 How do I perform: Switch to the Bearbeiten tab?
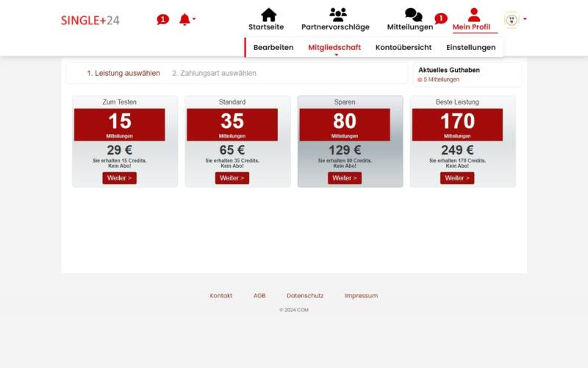click(273, 47)
